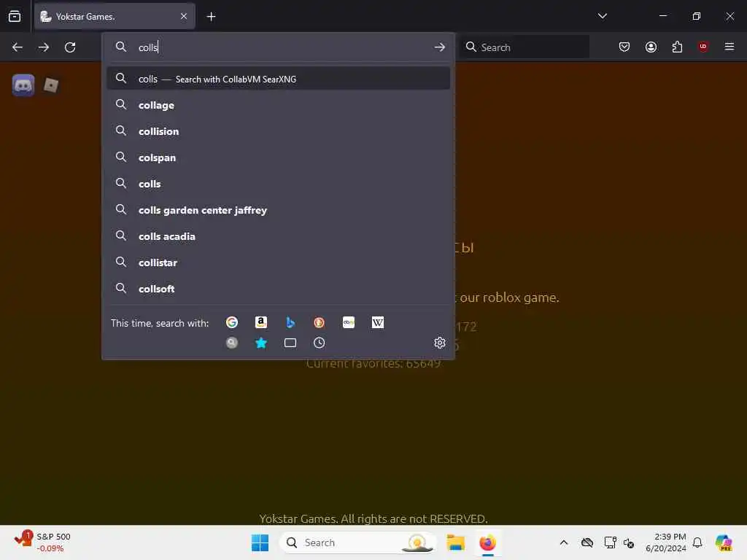Open Firefox account menu

651,47
